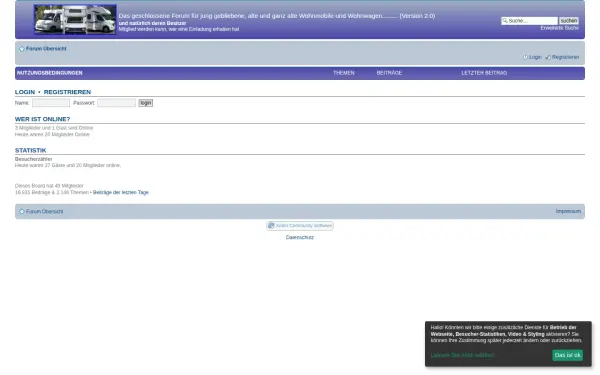The image size is (600, 375).
Task: Open the Impressum link
Action: point(568,211)
